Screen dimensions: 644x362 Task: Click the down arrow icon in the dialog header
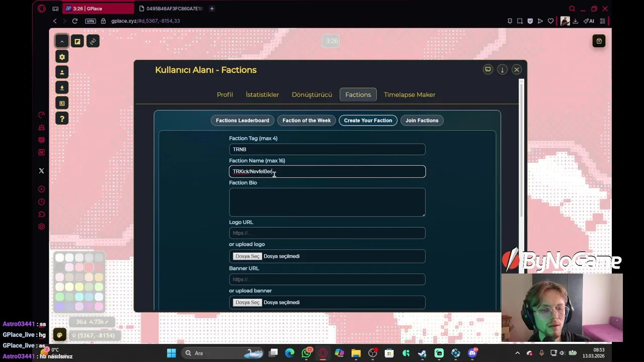(502, 69)
